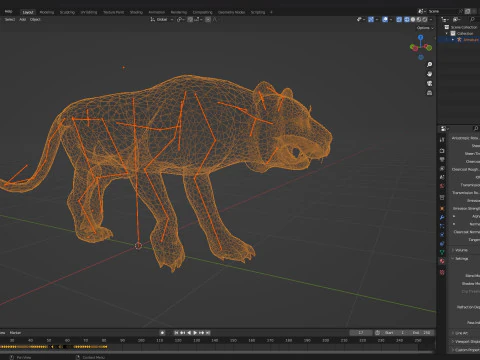Select rendered viewport shading
The height and width of the screenshot is (360, 480).
click(425, 20)
